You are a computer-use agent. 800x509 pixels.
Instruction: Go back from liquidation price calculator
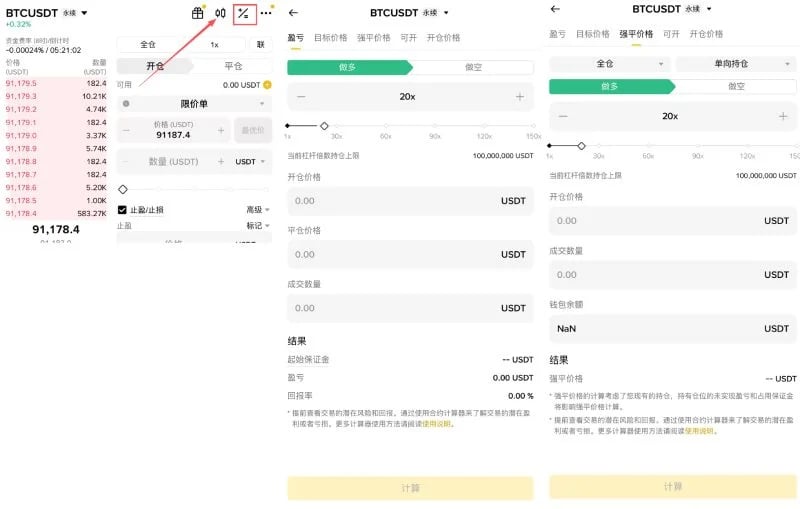point(556,9)
